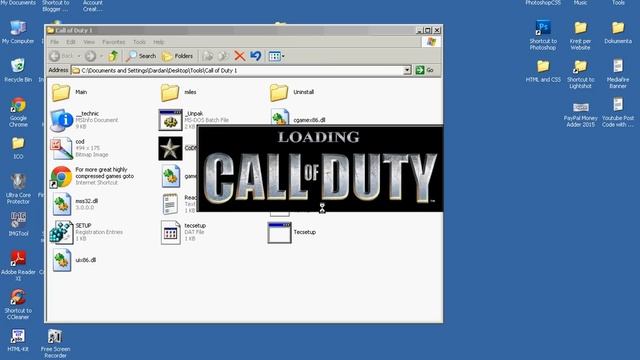Screen dimensions: 640x360
Task: Select Adobe Reader XI desktop icon
Action: (x=18, y=265)
